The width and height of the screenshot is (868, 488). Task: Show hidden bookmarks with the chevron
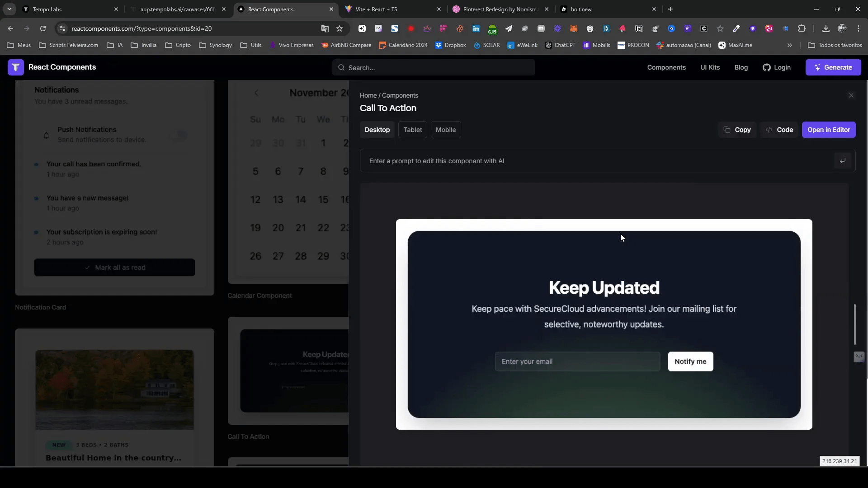[790, 45]
